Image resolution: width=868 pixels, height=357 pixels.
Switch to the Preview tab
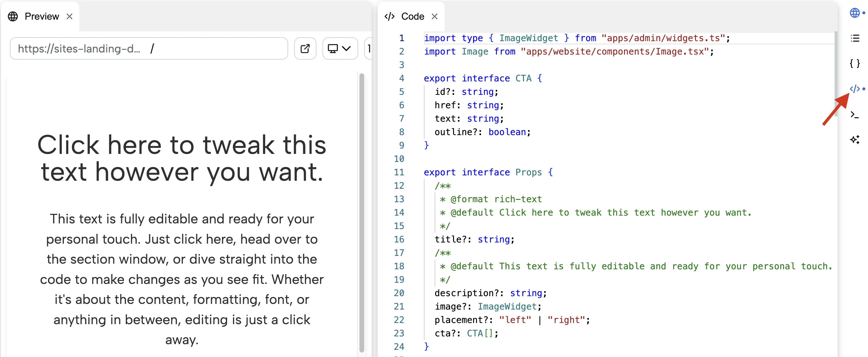point(41,16)
